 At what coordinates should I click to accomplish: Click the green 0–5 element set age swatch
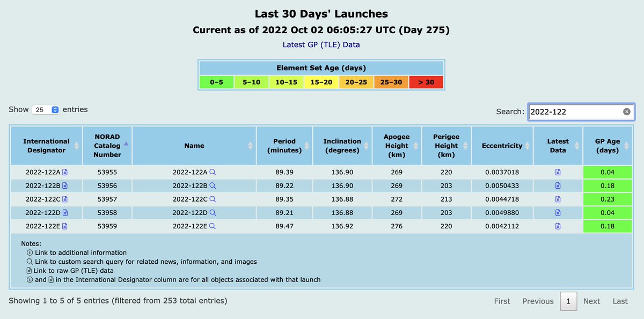coord(216,82)
